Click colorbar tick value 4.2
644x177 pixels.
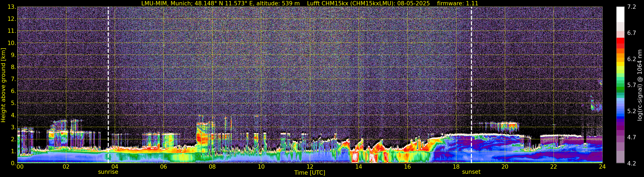(x=632, y=163)
